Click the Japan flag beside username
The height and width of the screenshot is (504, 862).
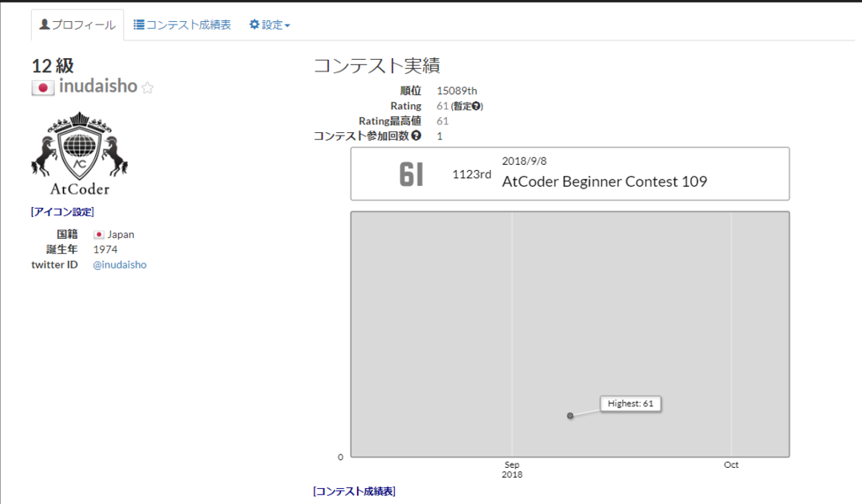point(42,88)
